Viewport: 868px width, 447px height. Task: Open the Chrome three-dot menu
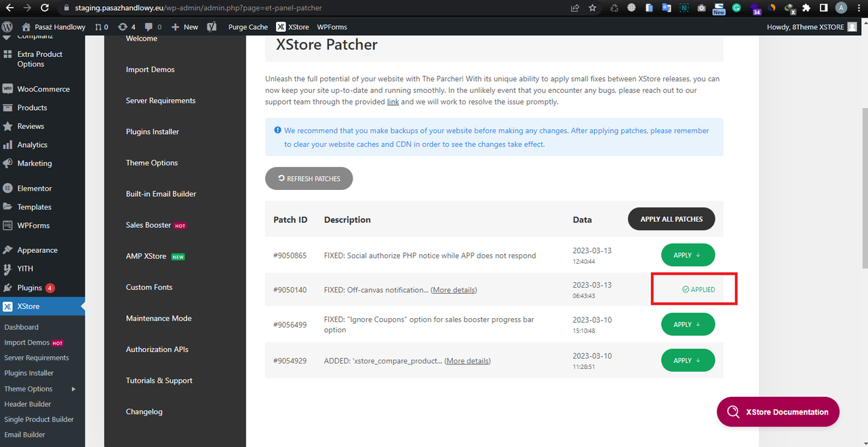[859, 8]
